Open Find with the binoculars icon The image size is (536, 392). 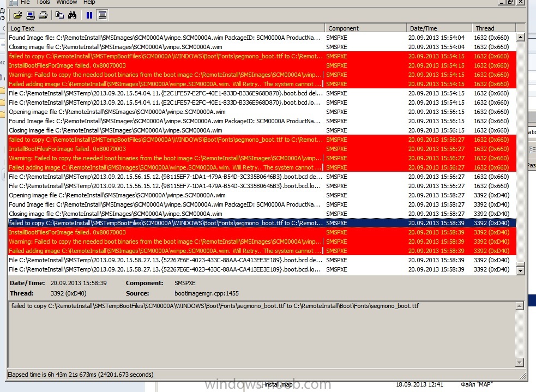tap(72, 15)
